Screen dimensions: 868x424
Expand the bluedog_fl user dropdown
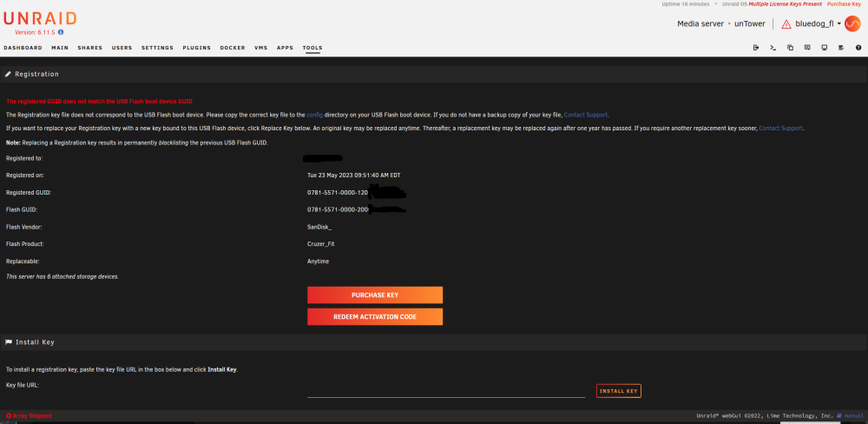(819, 23)
